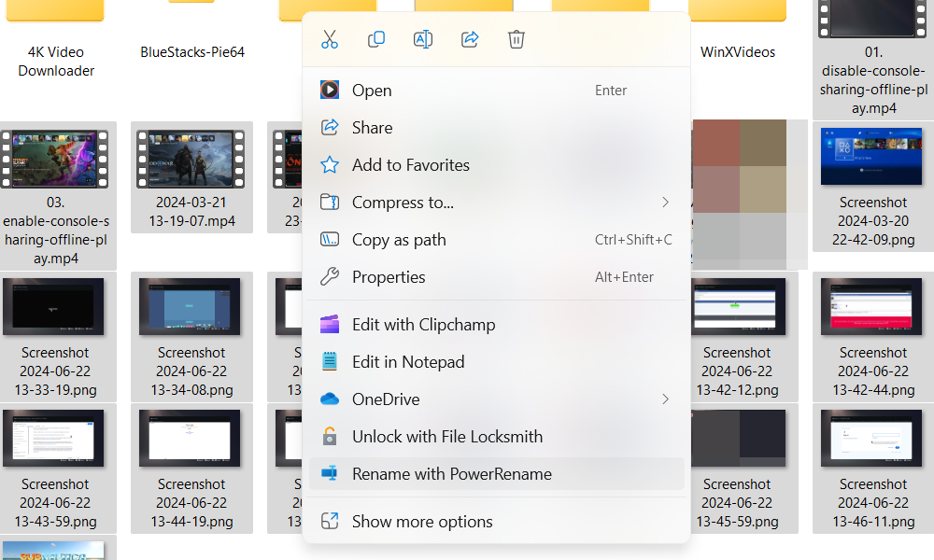Select Edit in Notepad
This screenshot has height=560, width=934.
click(x=496, y=362)
